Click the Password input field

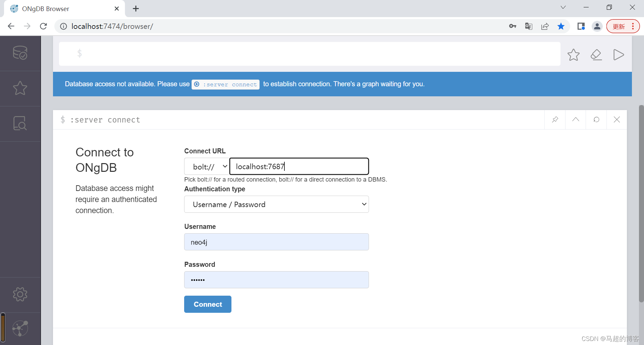click(276, 280)
